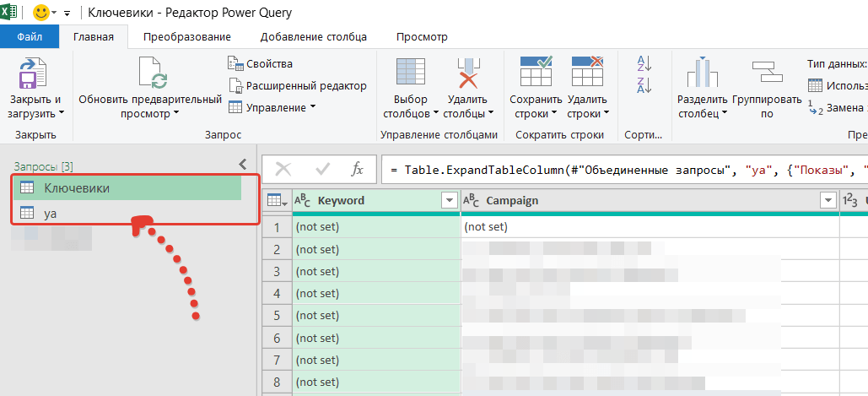Collapse the queries pane with the chevron
The height and width of the screenshot is (396, 868).
243,164
